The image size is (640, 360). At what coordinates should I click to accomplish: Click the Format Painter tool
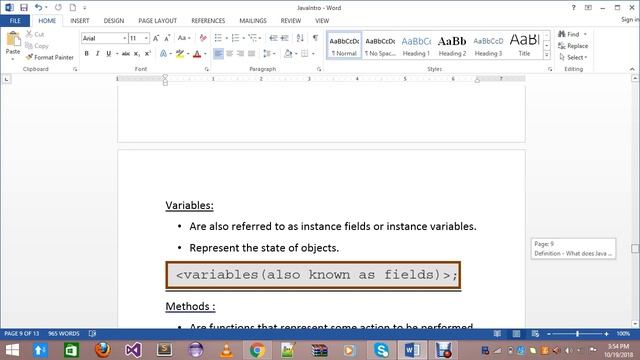click(49, 58)
